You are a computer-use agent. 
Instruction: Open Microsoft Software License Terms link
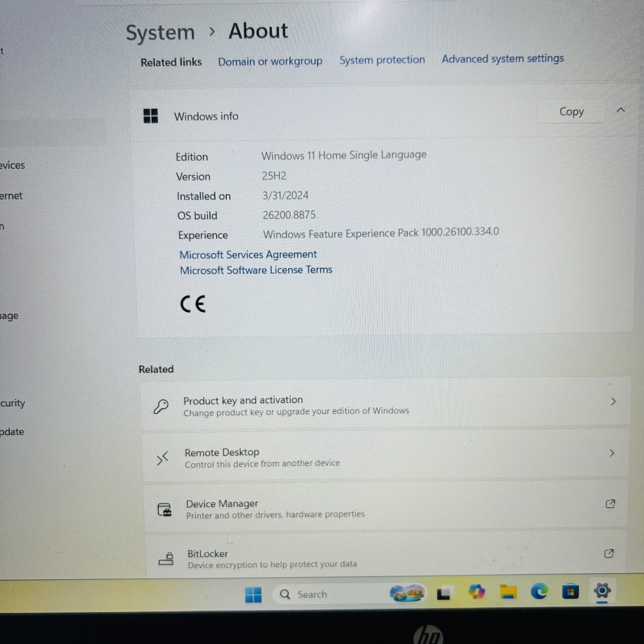tap(256, 270)
